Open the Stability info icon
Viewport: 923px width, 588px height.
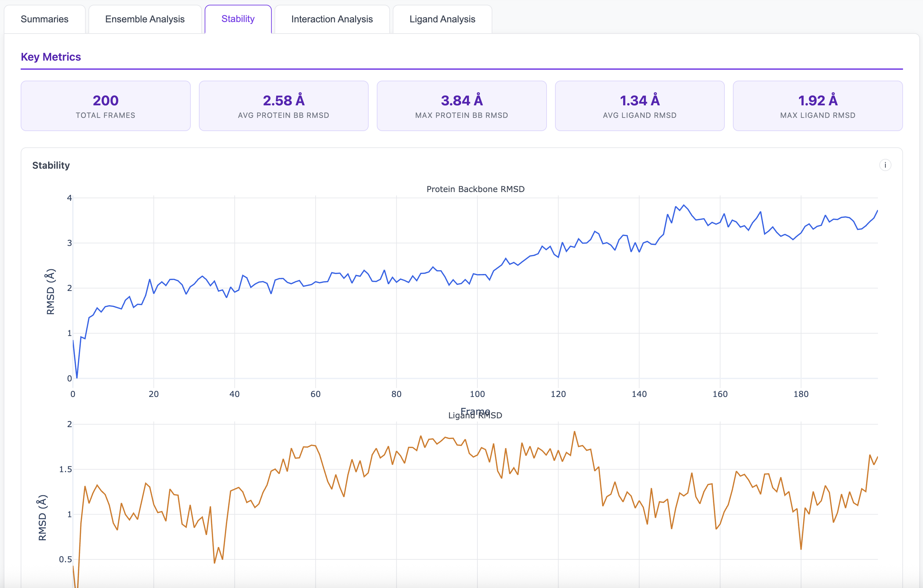click(886, 165)
